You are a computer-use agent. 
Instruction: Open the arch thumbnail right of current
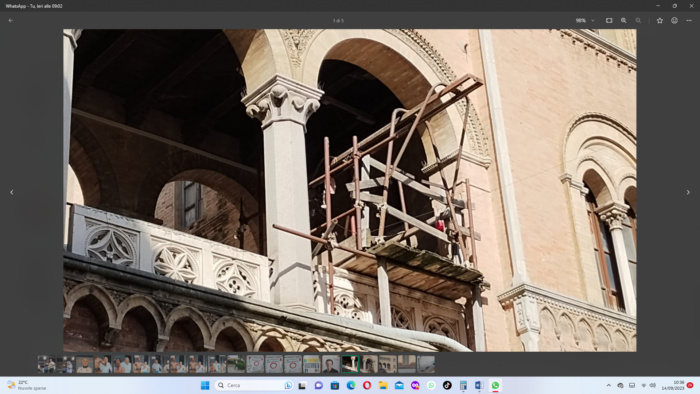coord(369,364)
